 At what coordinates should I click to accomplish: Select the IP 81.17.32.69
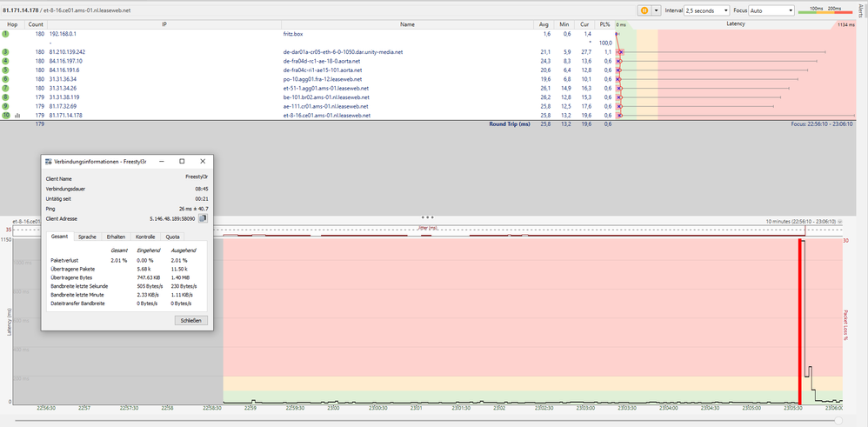(x=63, y=106)
